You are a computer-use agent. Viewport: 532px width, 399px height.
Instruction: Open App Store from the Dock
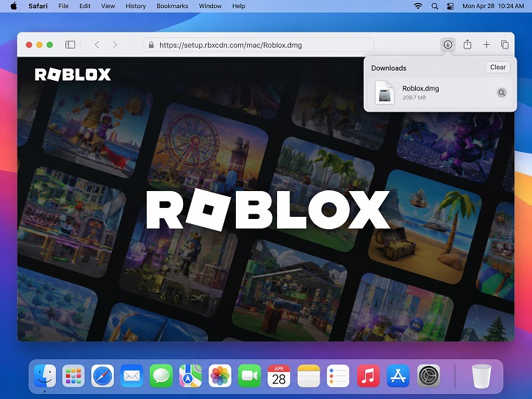pos(398,375)
